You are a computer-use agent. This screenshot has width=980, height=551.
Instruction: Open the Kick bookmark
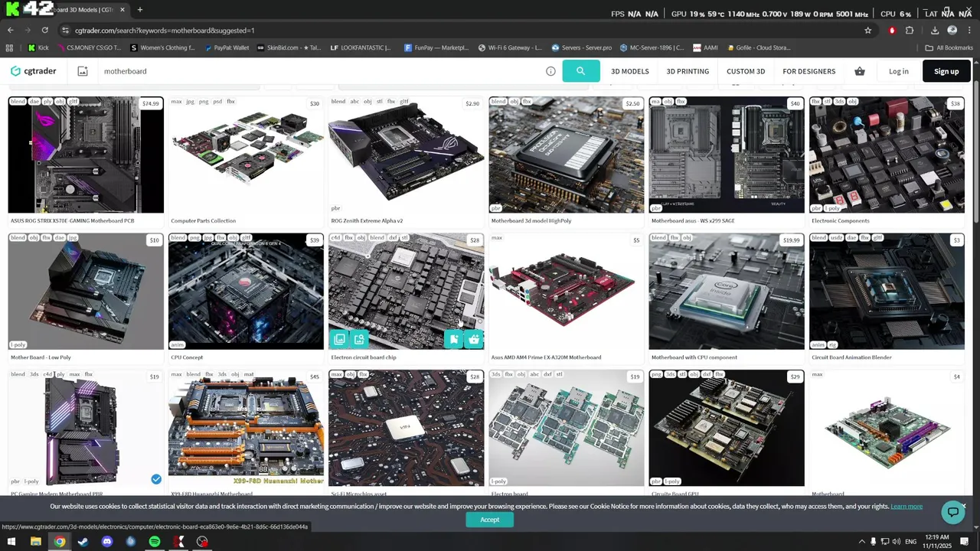(x=38, y=47)
